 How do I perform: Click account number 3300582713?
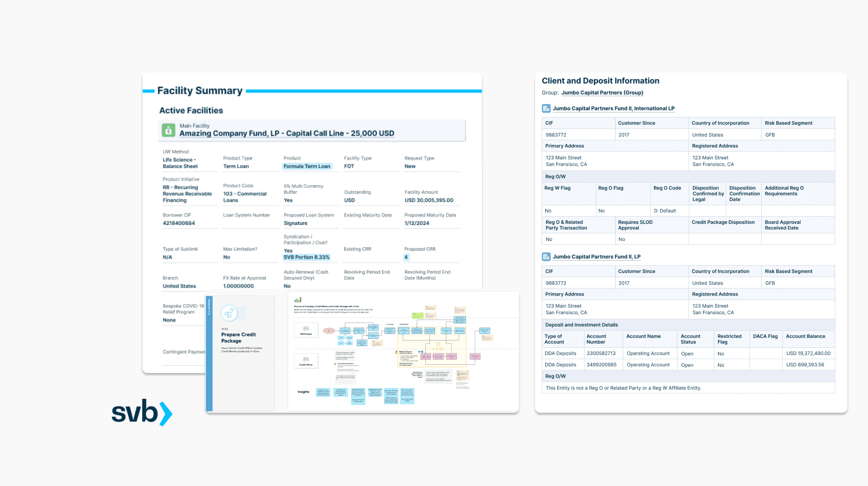pyautogui.click(x=601, y=353)
